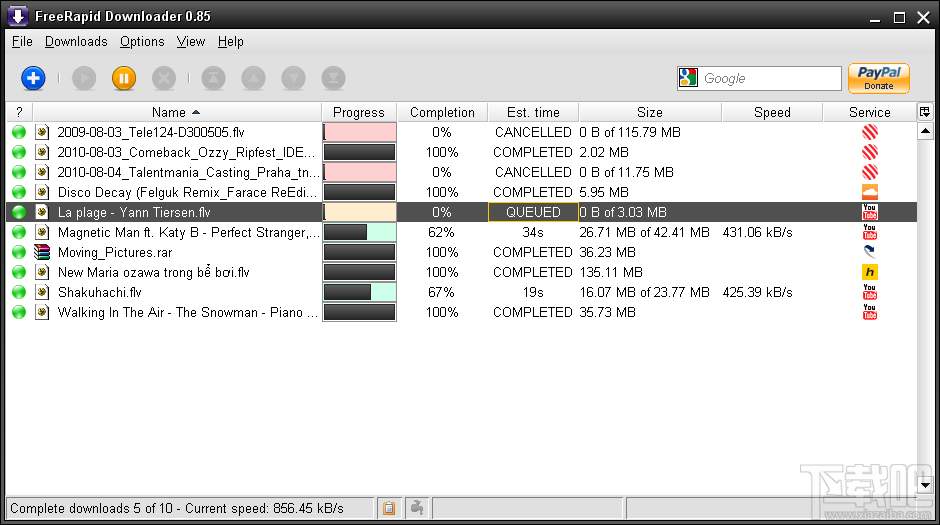Click the ? column header

coord(19,112)
